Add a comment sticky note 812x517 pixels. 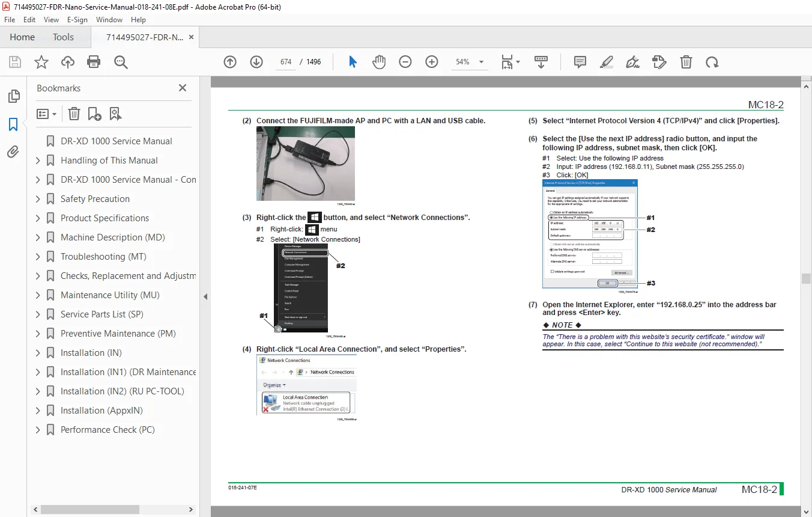coord(580,62)
